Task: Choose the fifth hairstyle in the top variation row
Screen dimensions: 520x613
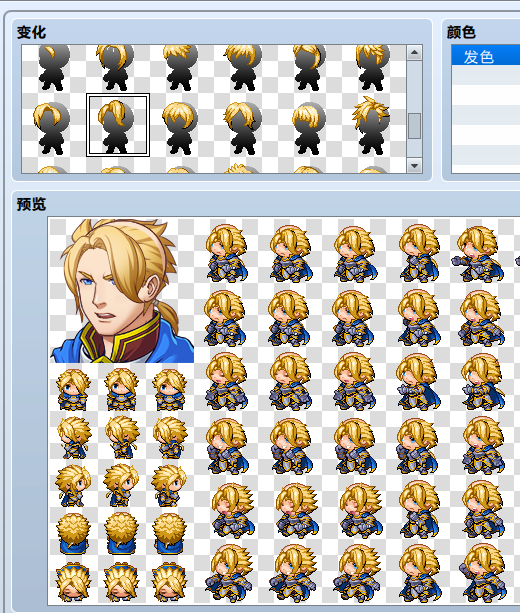Action: (310, 69)
